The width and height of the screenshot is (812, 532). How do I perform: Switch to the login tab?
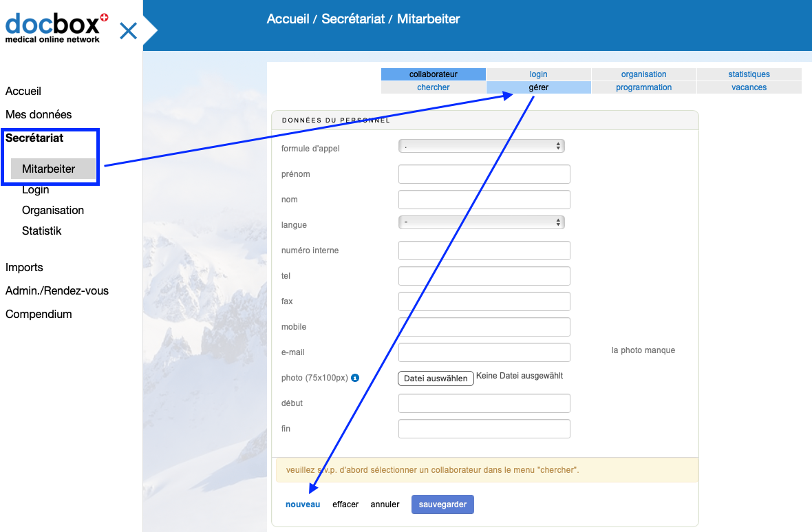coord(538,74)
